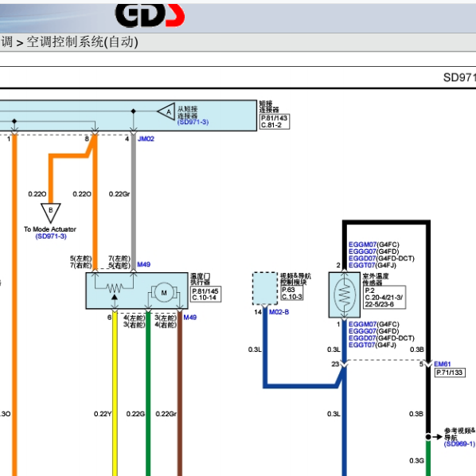Select the triangle B connector symbol
The height and width of the screenshot is (476, 476).
pyautogui.click(x=51, y=213)
